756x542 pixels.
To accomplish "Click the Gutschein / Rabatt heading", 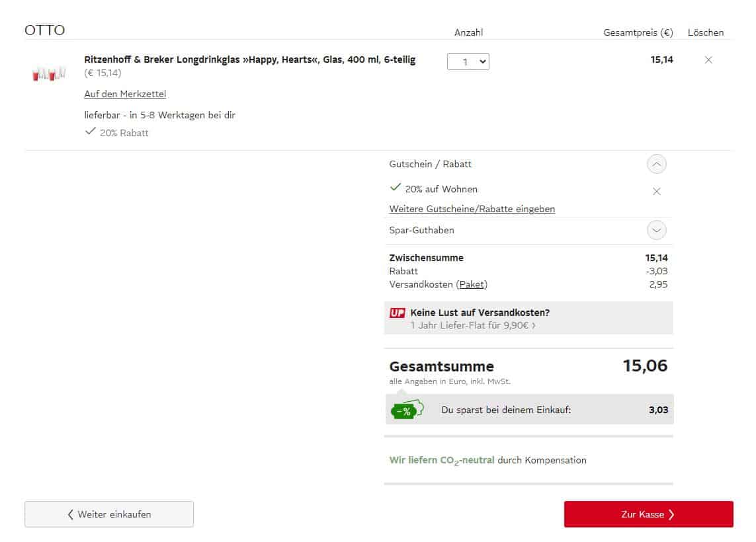I will click(431, 164).
